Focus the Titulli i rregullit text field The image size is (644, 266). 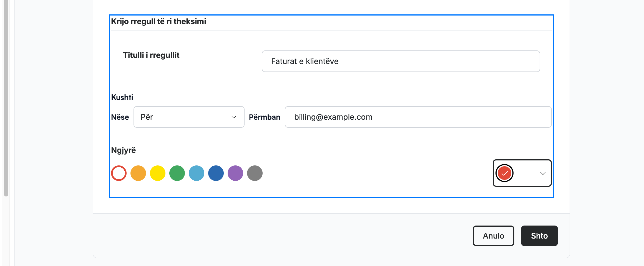(x=401, y=61)
